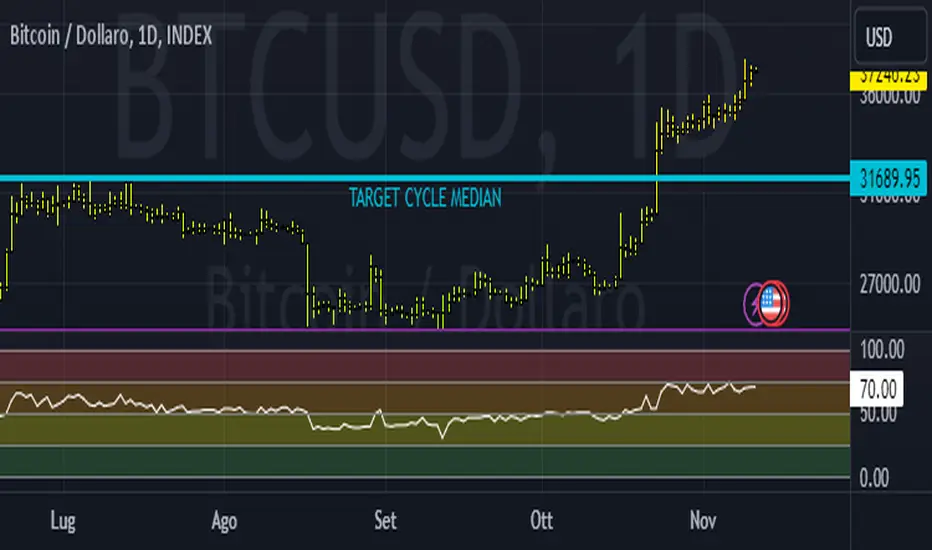
Task: Click the 27000.00 price axis label
Action: point(890,284)
